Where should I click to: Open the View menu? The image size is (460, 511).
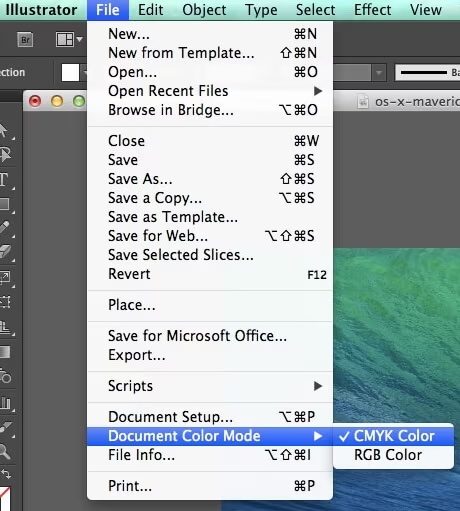point(426,10)
